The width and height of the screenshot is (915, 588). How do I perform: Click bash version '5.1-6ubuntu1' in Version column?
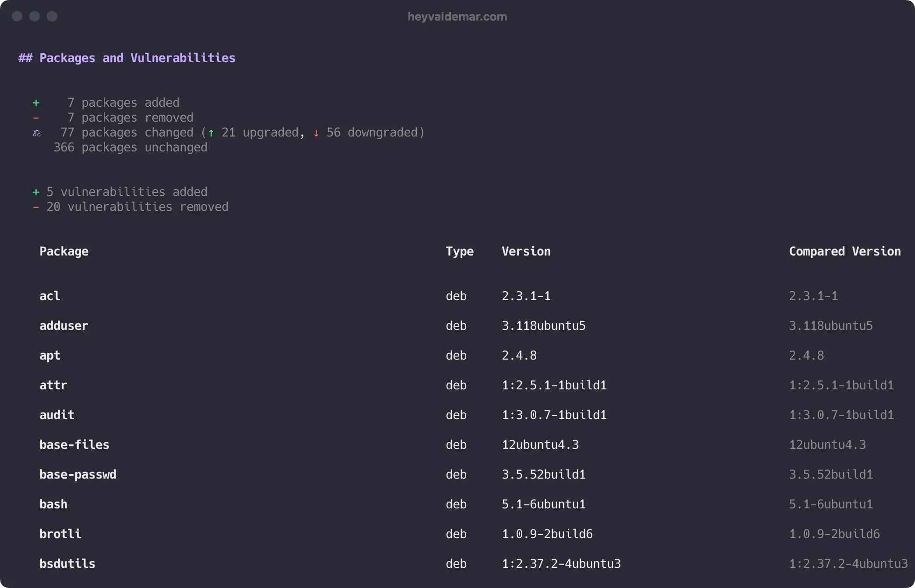(x=544, y=504)
